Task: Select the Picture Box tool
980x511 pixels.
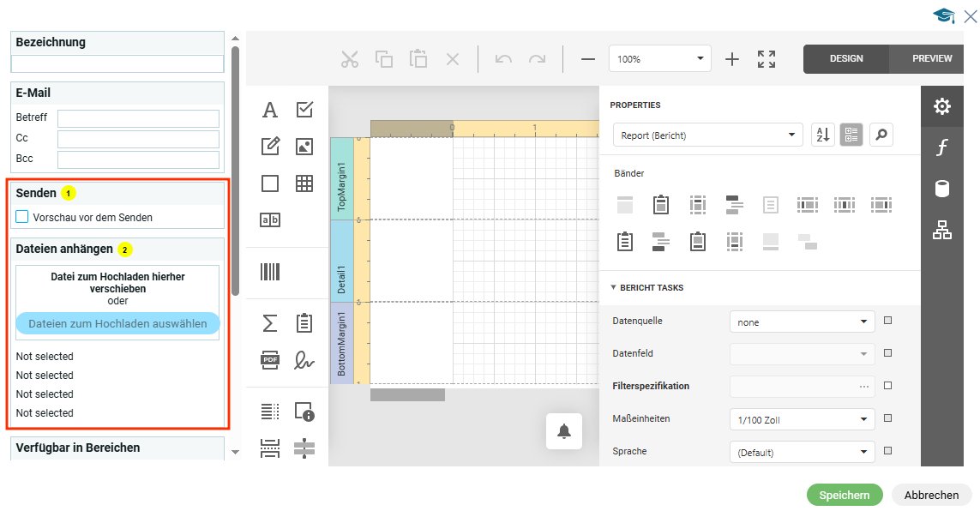Action: coord(304,147)
